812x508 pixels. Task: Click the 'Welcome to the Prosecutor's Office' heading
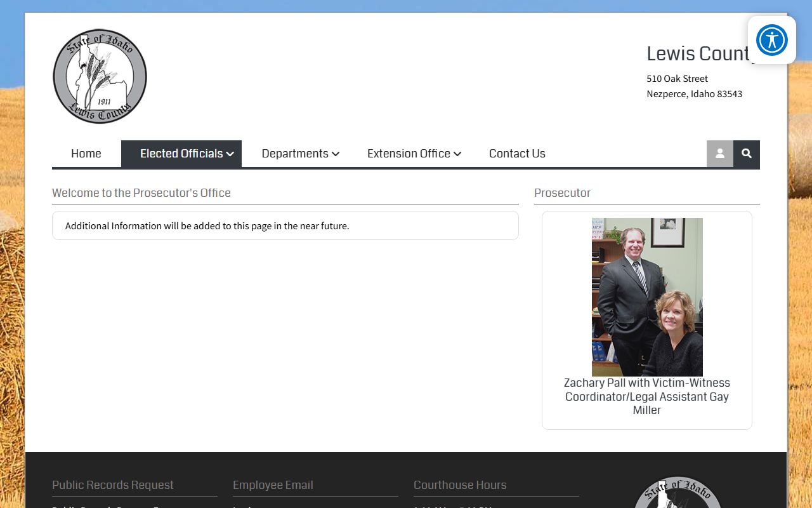tap(141, 193)
